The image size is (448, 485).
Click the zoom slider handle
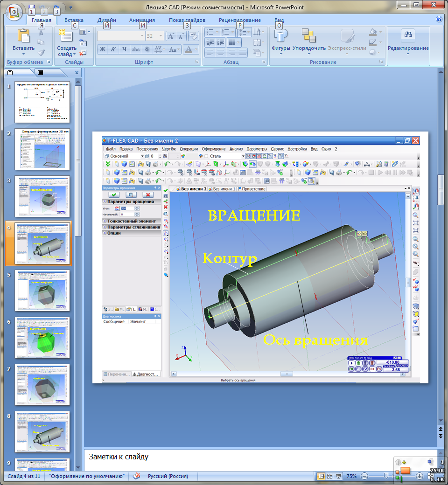pos(385,476)
